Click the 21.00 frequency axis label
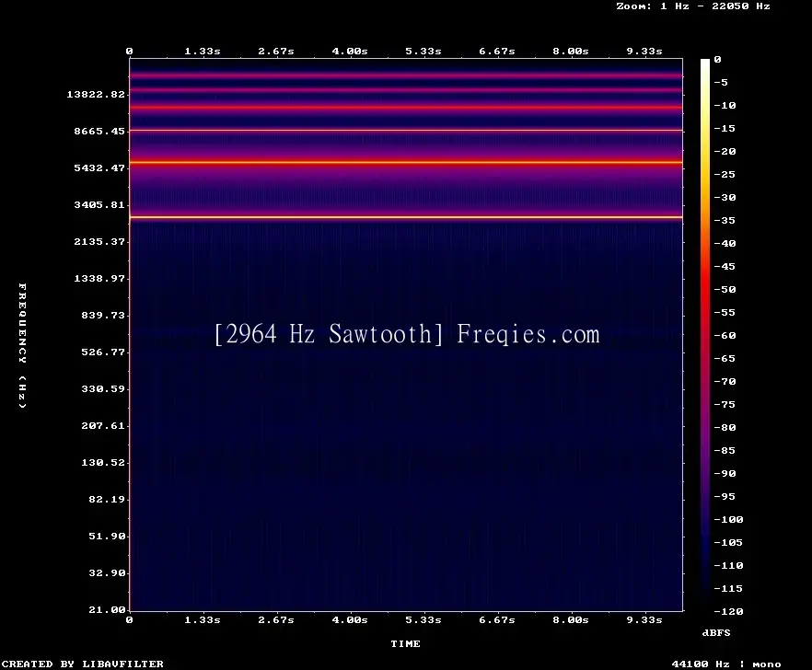Screen dimensions: 812x670 click(107, 609)
